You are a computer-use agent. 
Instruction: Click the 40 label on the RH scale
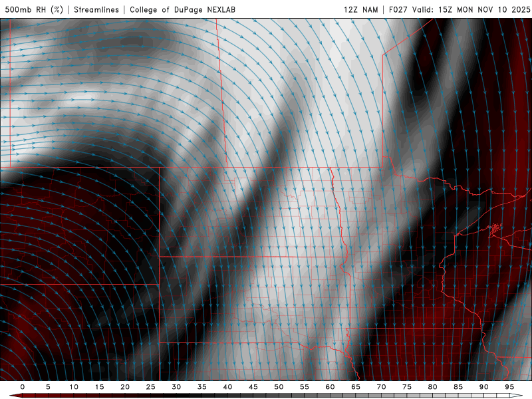227,387
